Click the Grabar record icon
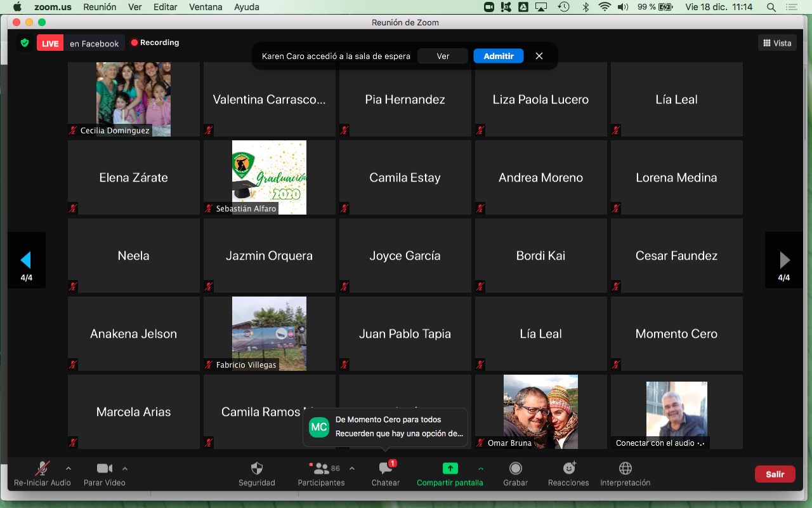Image resolution: width=812 pixels, height=508 pixels. 516,469
